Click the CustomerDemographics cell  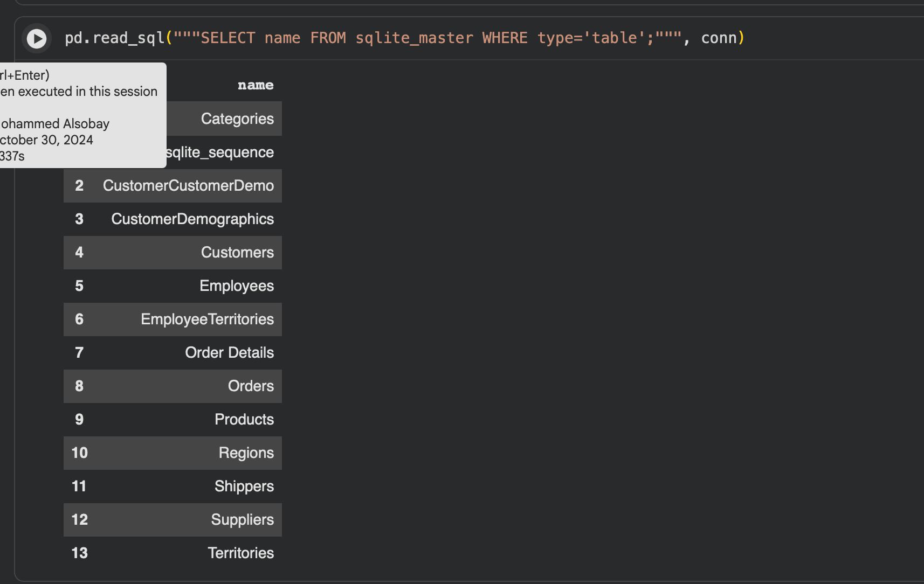(192, 219)
